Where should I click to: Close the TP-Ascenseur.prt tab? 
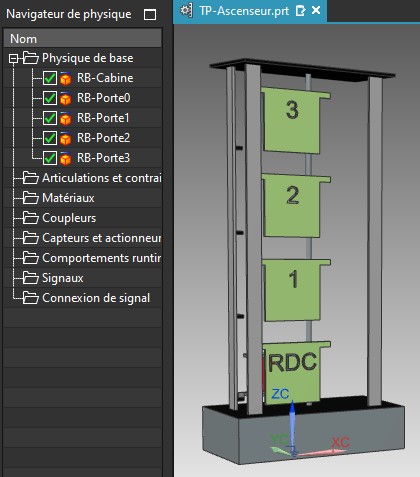[x=316, y=10]
